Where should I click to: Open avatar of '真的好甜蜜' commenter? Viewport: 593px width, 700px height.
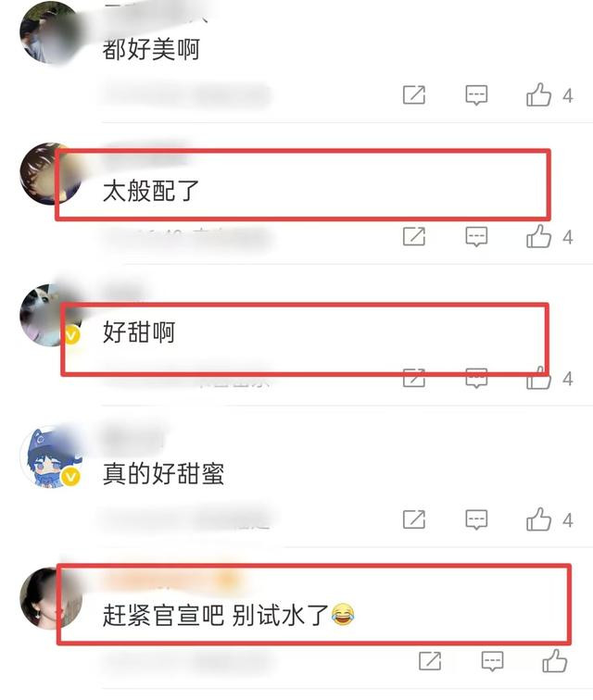pos(51,457)
